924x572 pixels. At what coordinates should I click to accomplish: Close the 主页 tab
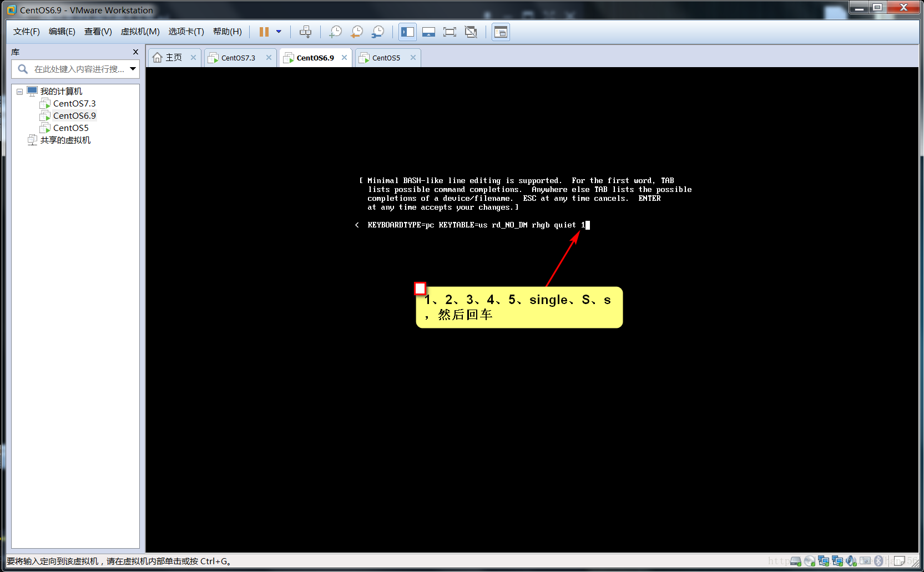(193, 58)
